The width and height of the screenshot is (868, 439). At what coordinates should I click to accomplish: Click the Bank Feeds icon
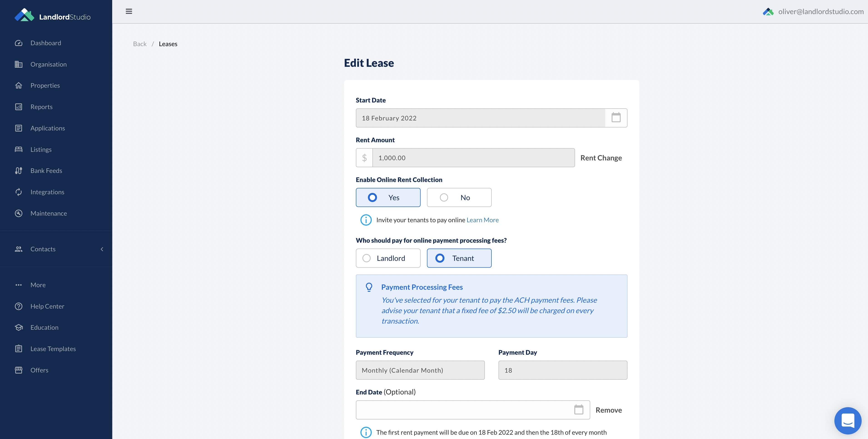(x=19, y=171)
